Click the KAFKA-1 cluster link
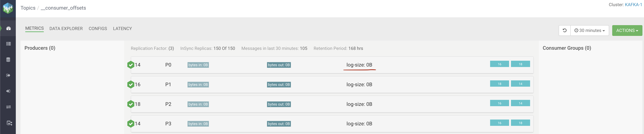 (633, 5)
